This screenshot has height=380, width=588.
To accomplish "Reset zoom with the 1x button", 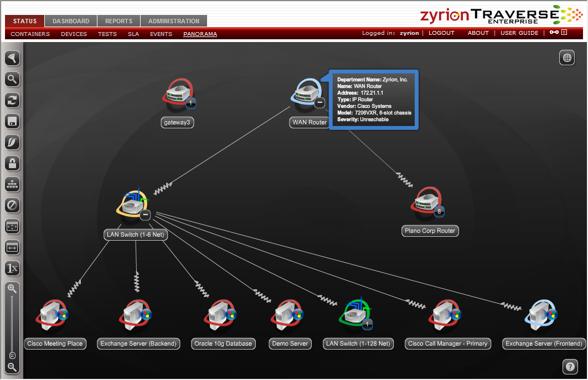I will point(12,268).
